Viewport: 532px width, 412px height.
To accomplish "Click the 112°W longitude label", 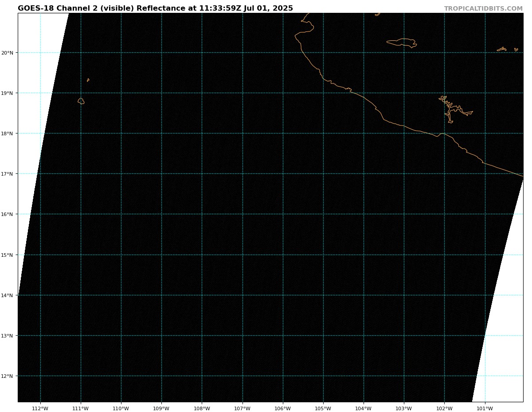I will 40,408.
